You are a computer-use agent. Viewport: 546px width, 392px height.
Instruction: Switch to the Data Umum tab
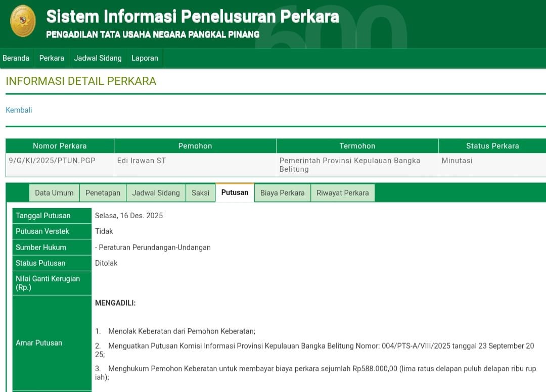click(54, 192)
